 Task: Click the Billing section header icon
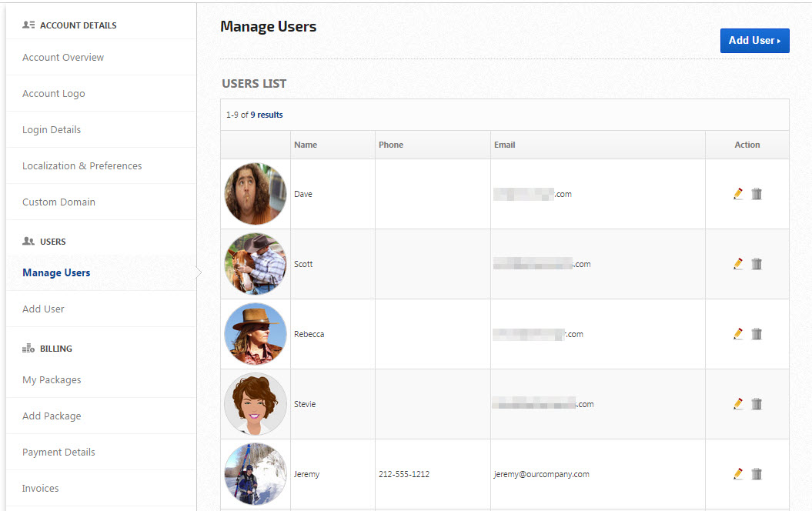[x=28, y=349]
